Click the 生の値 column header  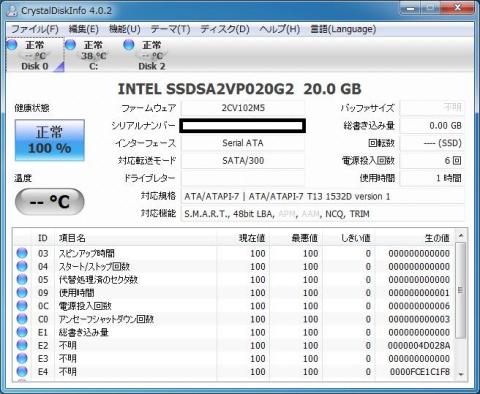tap(414, 238)
